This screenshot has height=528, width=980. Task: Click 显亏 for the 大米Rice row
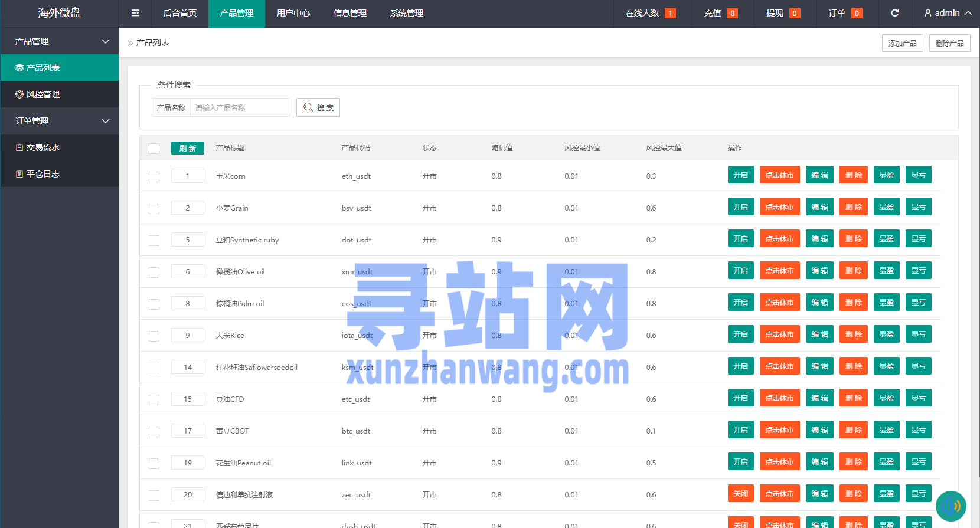click(919, 334)
